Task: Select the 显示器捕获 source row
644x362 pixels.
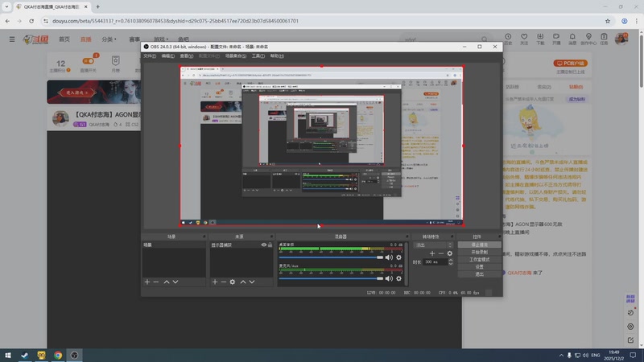Action: point(241,245)
